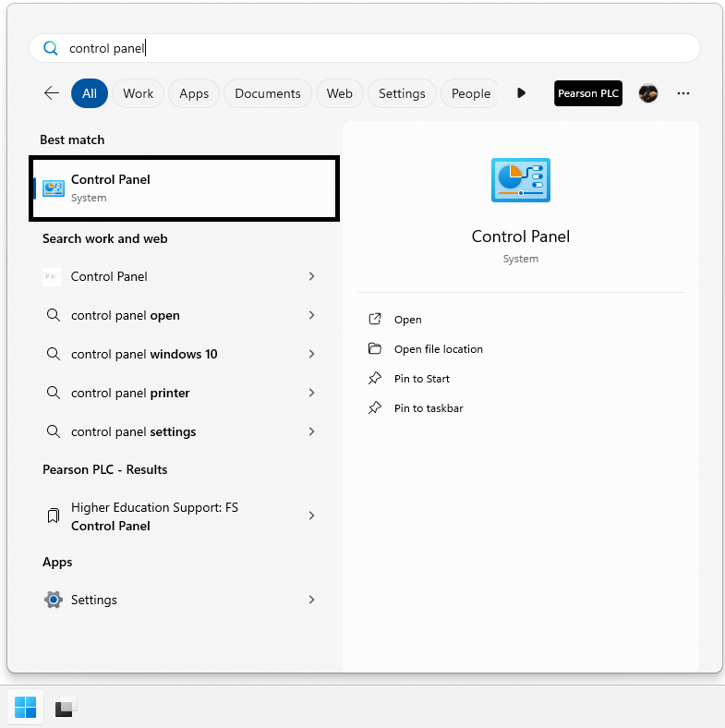Image resolution: width=725 pixels, height=728 pixels.
Task: Click the Pearson PLC badge
Action: pos(588,93)
